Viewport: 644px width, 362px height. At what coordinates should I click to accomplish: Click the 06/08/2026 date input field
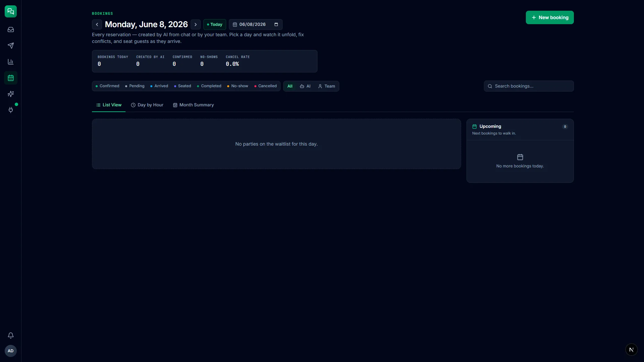point(256,24)
